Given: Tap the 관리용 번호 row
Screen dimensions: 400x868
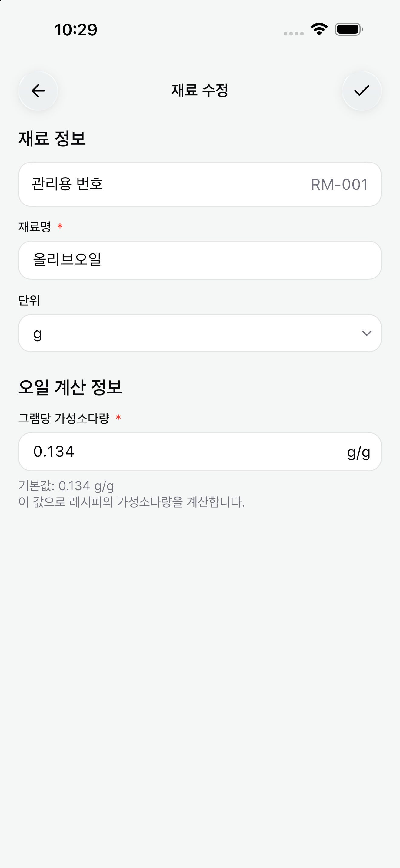Looking at the screenshot, I should click(200, 184).
